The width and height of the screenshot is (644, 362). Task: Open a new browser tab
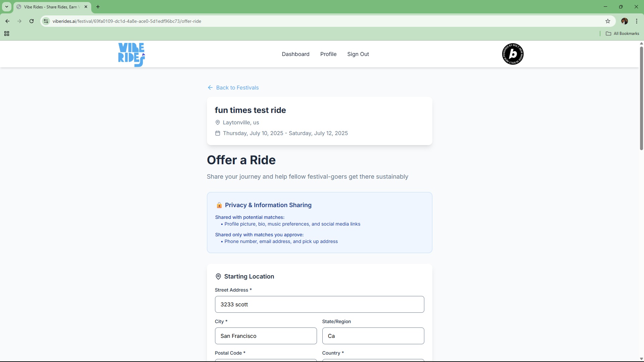tap(98, 7)
